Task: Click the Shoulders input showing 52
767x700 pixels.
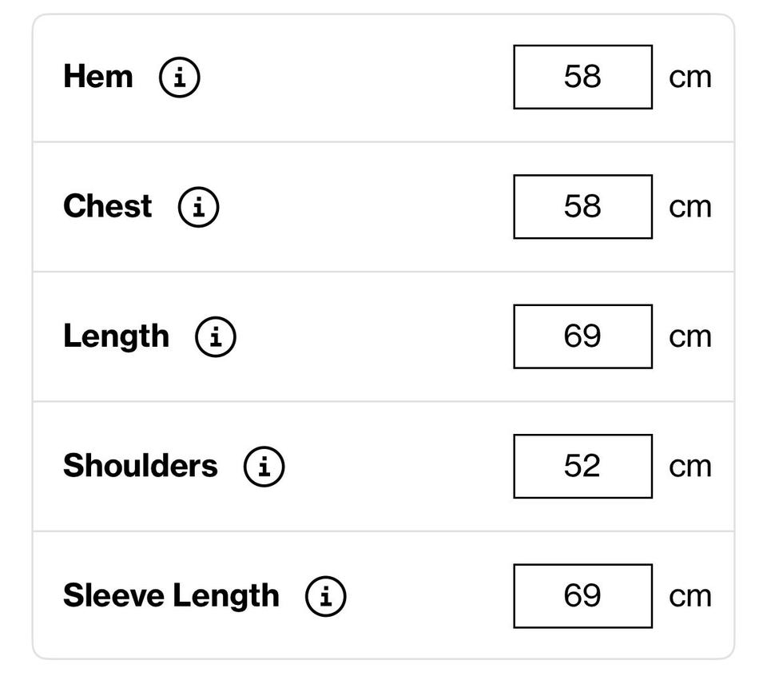Action: (582, 466)
